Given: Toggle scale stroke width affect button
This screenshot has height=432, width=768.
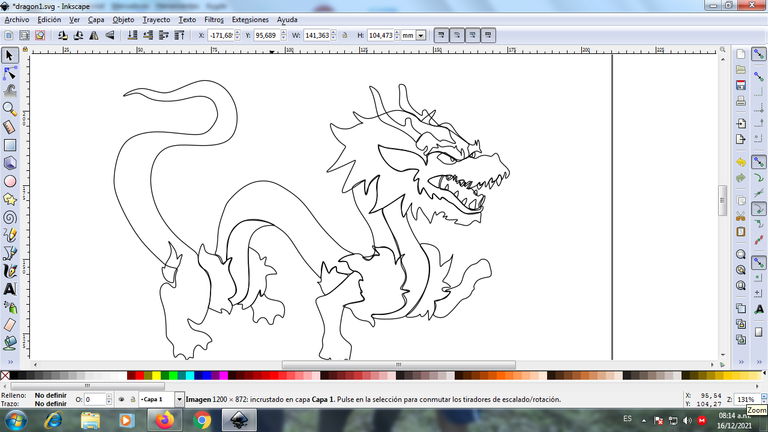Looking at the screenshot, I should tap(441, 35).
